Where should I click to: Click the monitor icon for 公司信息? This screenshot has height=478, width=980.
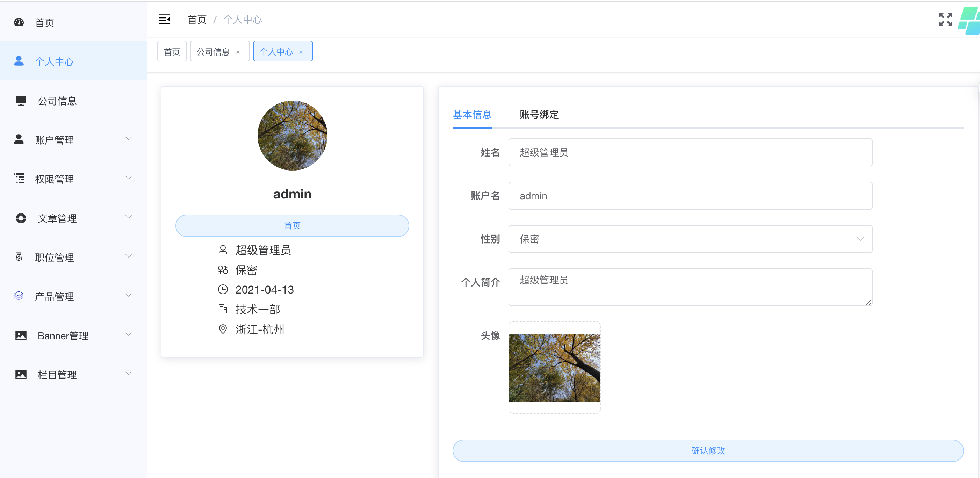21,100
